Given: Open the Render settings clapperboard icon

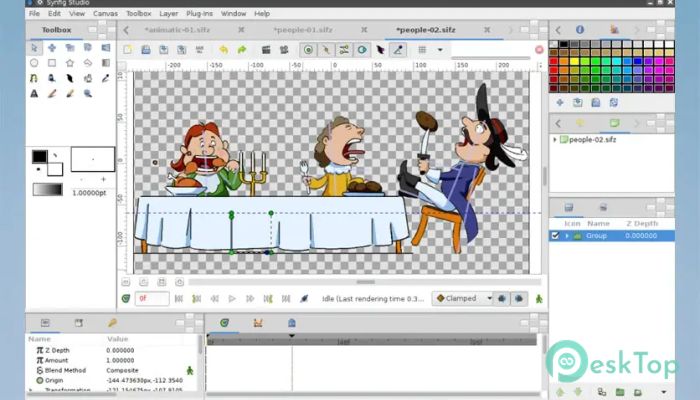Looking at the screenshot, I should pyautogui.click(x=266, y=50).
